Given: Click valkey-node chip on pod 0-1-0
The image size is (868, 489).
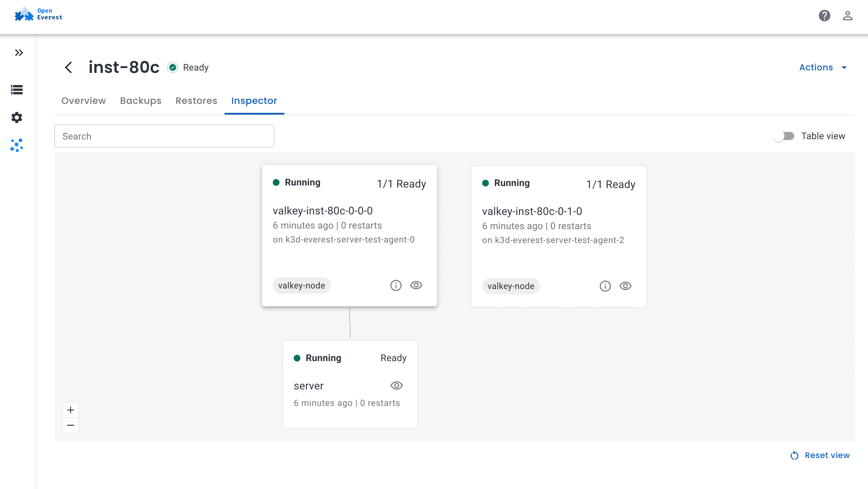Looking at the screenshot, I should pyautogui.click(x=510, y=286).
